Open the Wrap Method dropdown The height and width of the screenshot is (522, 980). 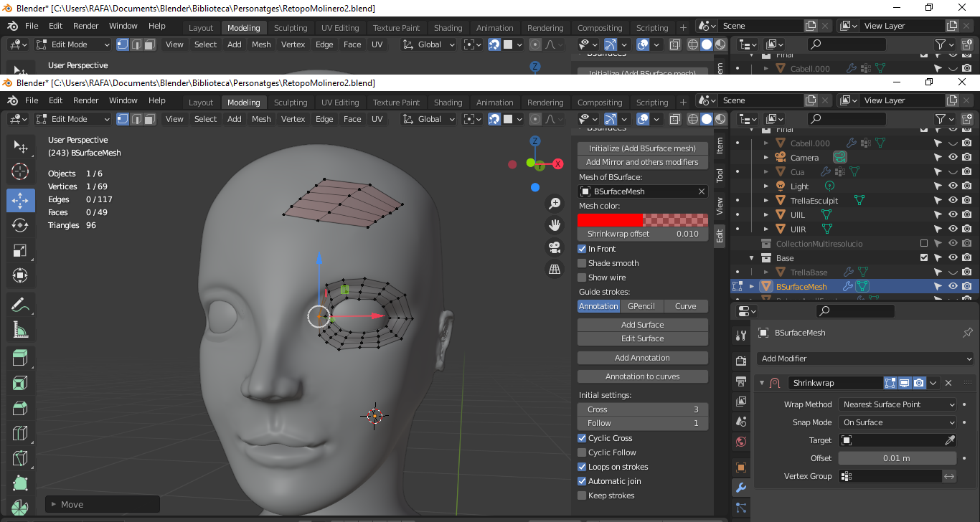(x=897, y=404)
